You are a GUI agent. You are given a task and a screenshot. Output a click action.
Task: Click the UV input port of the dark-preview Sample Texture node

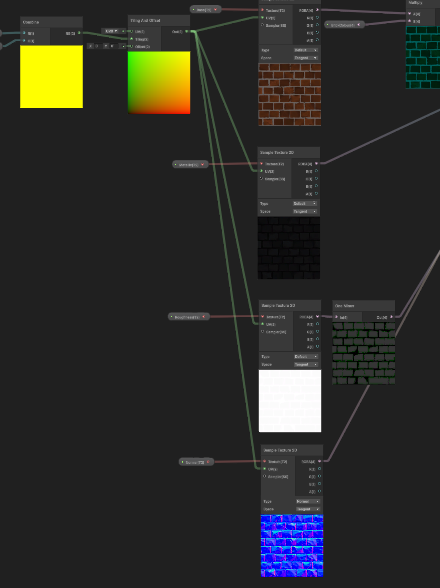tap(261, 171)
